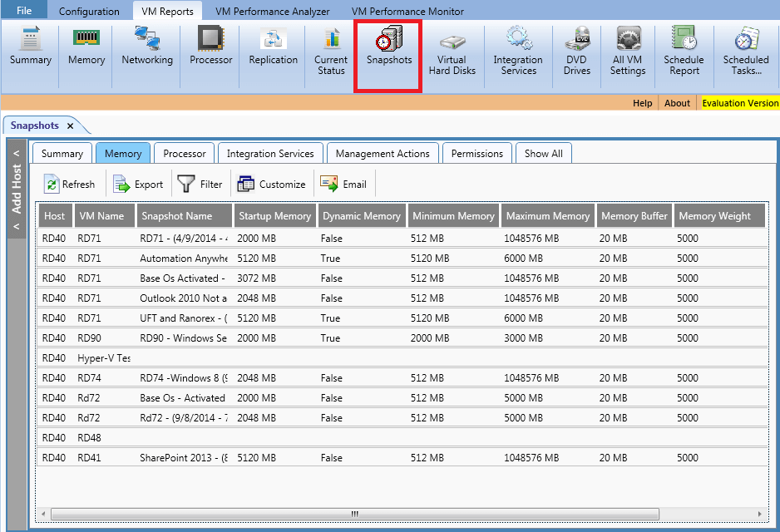Open the Scheduled Tasks icon
780x532 pixels.
pyautogui.click(x=746, y=52)
